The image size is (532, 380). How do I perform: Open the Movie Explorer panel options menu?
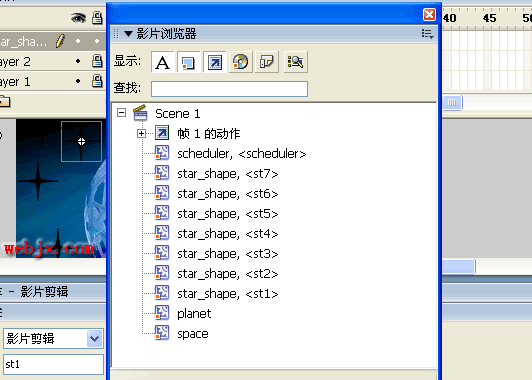(428, 34)
